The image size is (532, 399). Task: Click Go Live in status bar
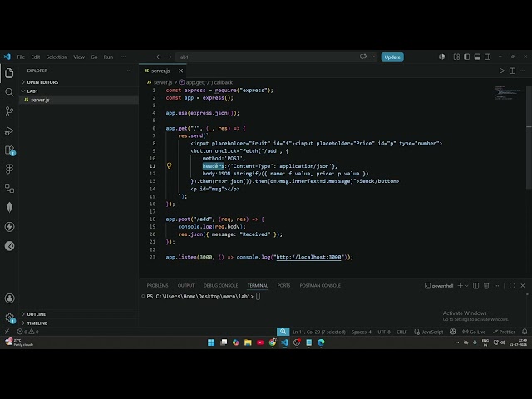pyautogui.click(x=474, y=332)
